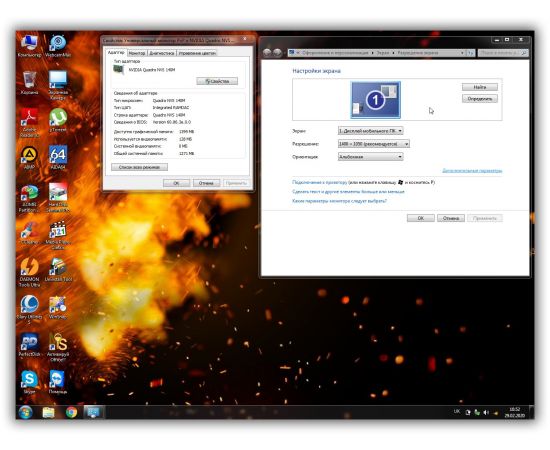Switch to the Управление цветом tab
550x450 pixels.
tap(197, 53)
